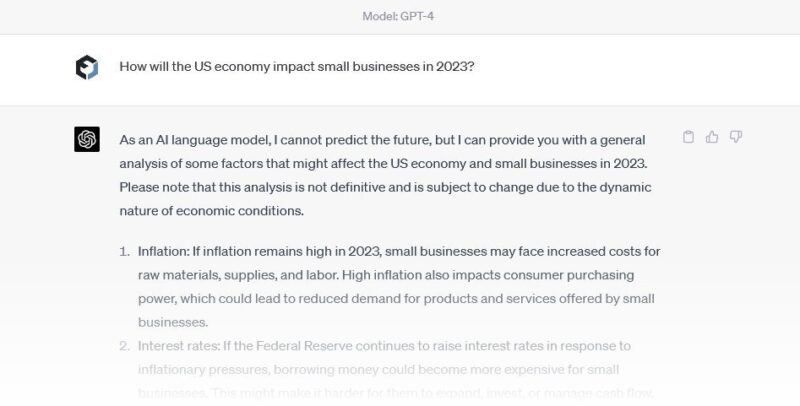The height and width of the screenshot is (406, 800).
Task: Click the "Model: GPT-4" label
Action: [x=399, y=16]
